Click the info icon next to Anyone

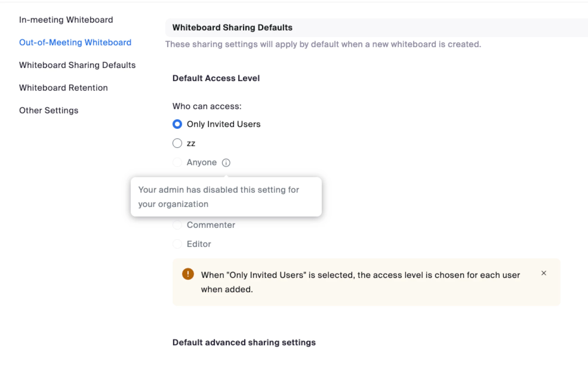point(226,163)
